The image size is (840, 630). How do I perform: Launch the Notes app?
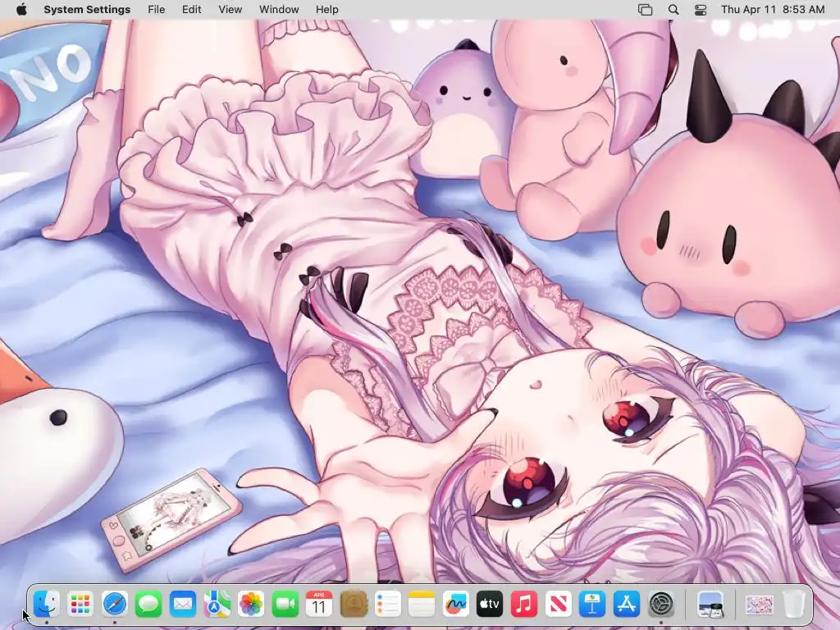point(422,605)
